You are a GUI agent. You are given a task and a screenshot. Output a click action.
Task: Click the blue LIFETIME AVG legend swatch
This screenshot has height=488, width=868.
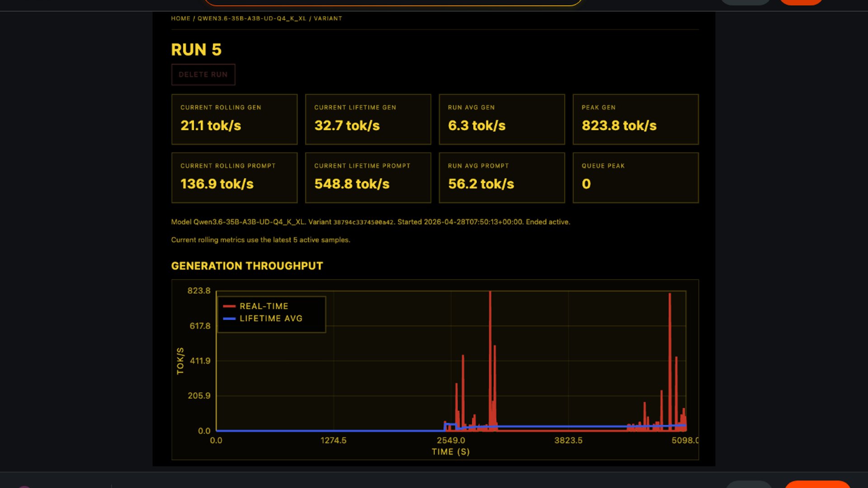click(x=229, y=319)
